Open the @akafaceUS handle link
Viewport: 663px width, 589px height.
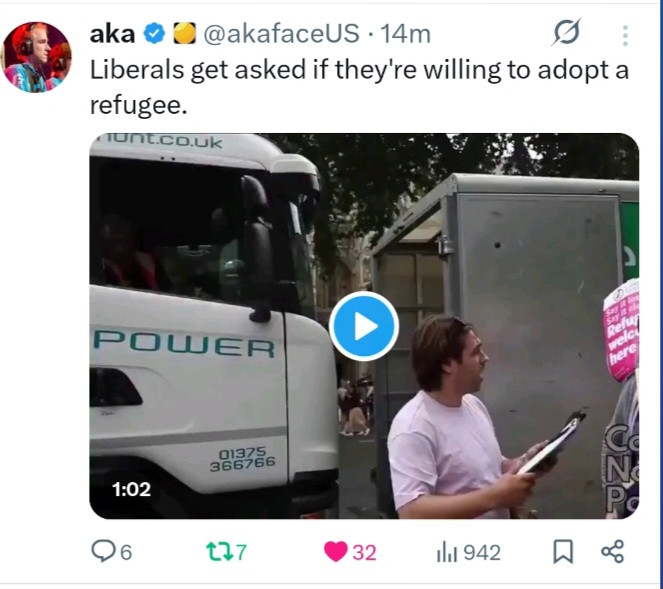pos(282,34)
